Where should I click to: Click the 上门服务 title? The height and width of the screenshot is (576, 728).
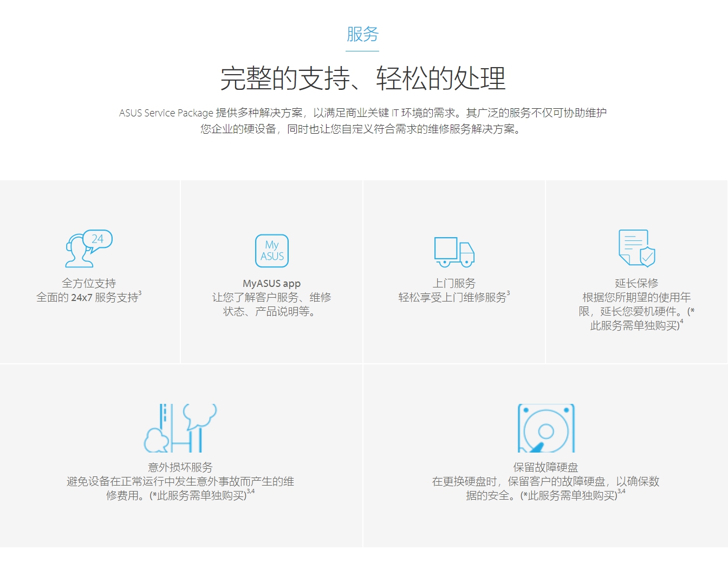454,283
